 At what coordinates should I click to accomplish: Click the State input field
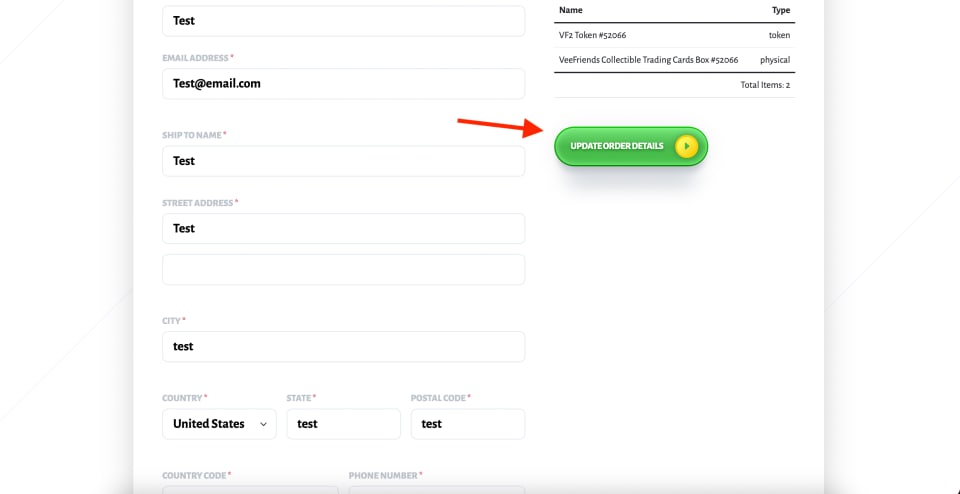(343, 424)
